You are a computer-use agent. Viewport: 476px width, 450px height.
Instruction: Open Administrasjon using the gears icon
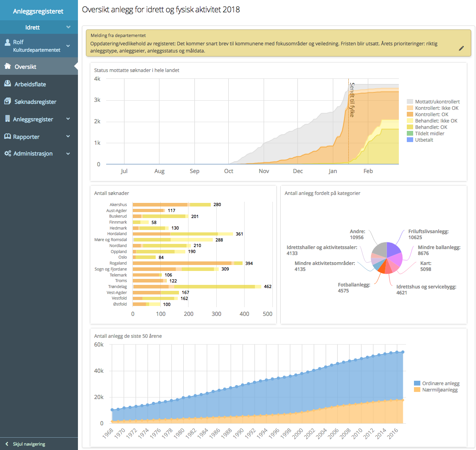[8, 154]
